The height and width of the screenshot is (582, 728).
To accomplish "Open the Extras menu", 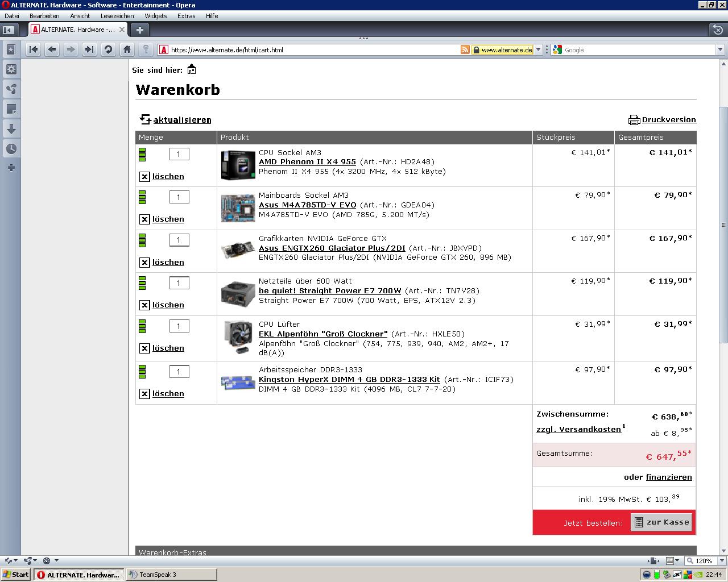I will tap(187, 16).
